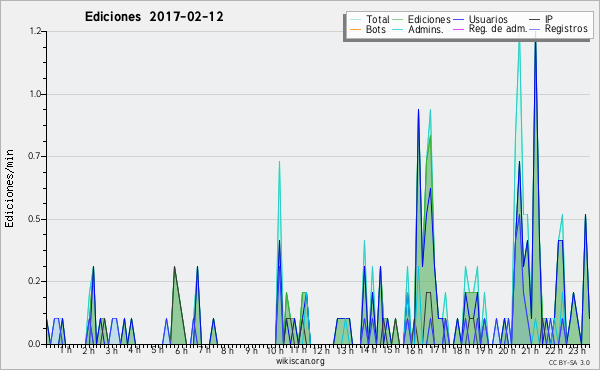The image size is (600, 370).
Task: Click the '5 h' x-axis label
Action: (157, 350)
